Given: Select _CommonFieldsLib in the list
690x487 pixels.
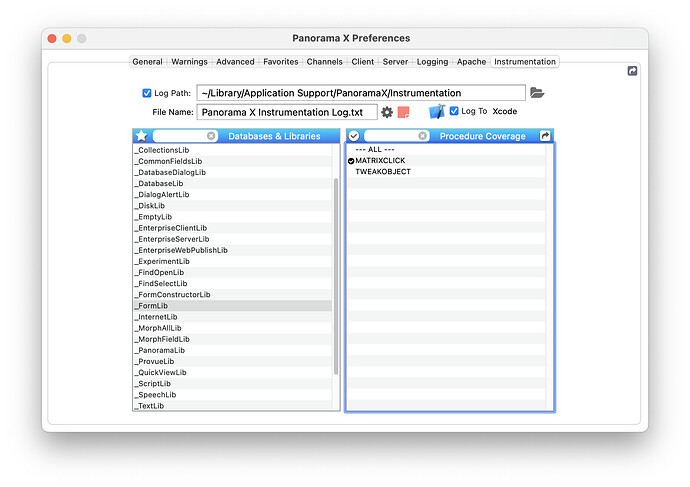Looking at the screenshot, I should 233,161.
